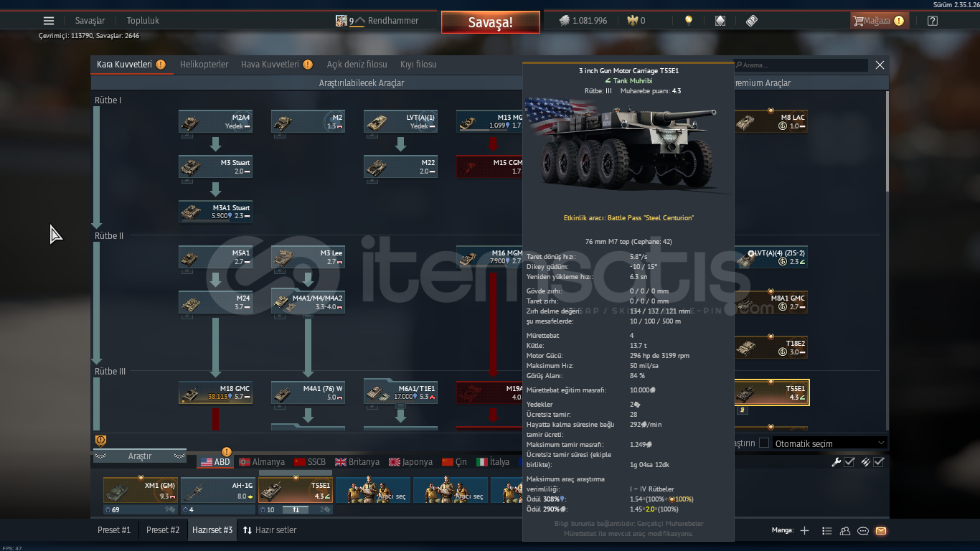Toggle the auto-repair wrench checkbox
This screenshot has width=980, height=551.
click(849, 462)
